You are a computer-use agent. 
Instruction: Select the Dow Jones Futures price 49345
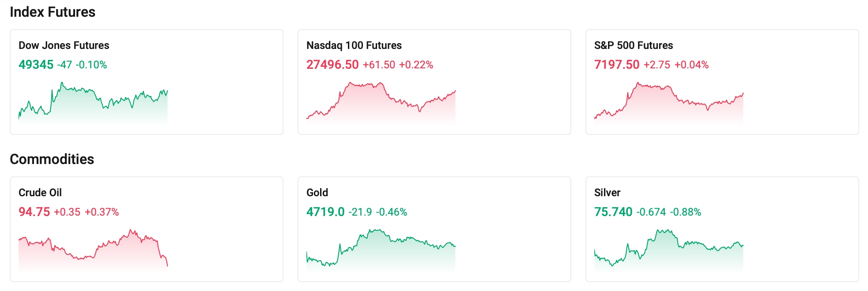(x=35, y=64)
